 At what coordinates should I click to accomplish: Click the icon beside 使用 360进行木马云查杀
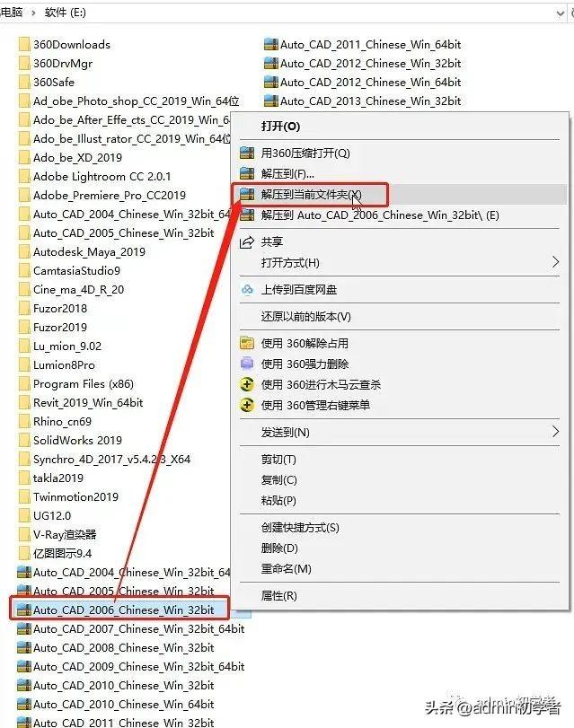coord(247,384)
